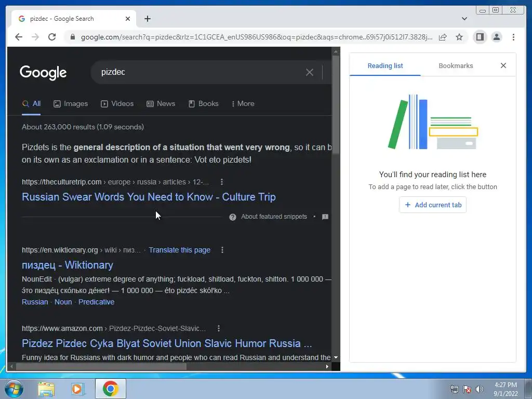532x399 pixels.
Task: Open the taskbar clock and date
Action: tap(506, 389)
